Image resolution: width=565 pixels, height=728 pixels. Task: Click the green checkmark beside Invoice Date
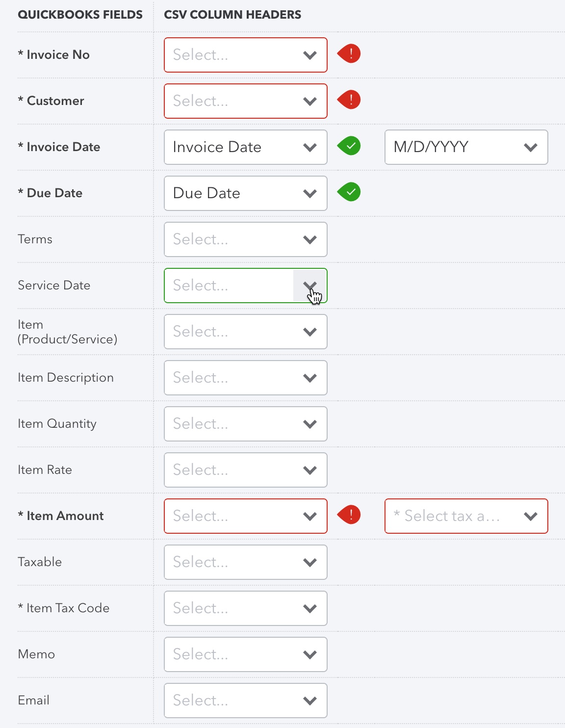pyautogui.click(x=349, y=146)
